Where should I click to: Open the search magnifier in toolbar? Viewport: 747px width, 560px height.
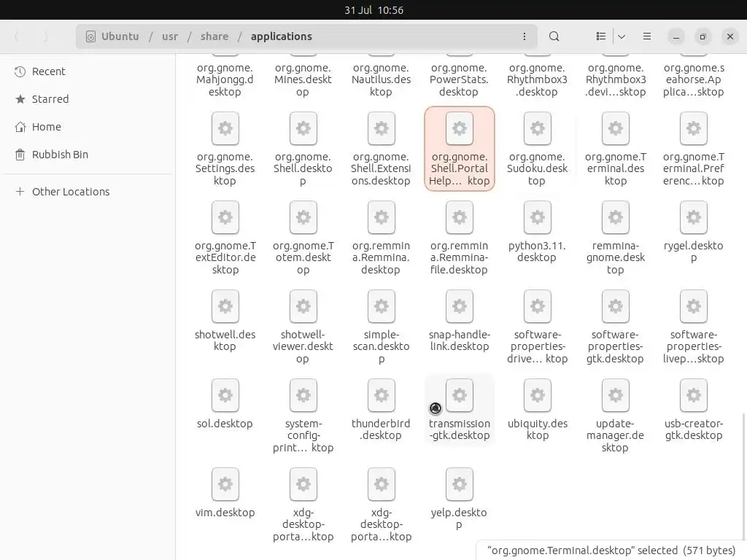click(554, 36)
